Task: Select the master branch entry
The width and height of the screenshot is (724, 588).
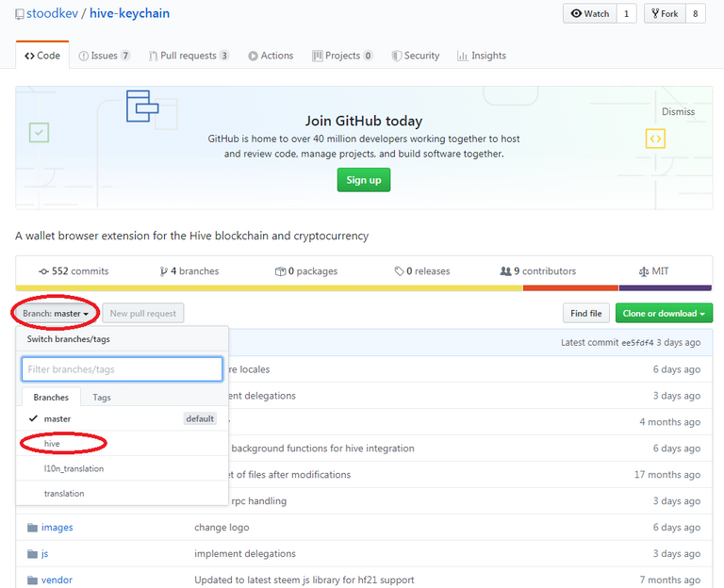Action: [x=122, y=418]
